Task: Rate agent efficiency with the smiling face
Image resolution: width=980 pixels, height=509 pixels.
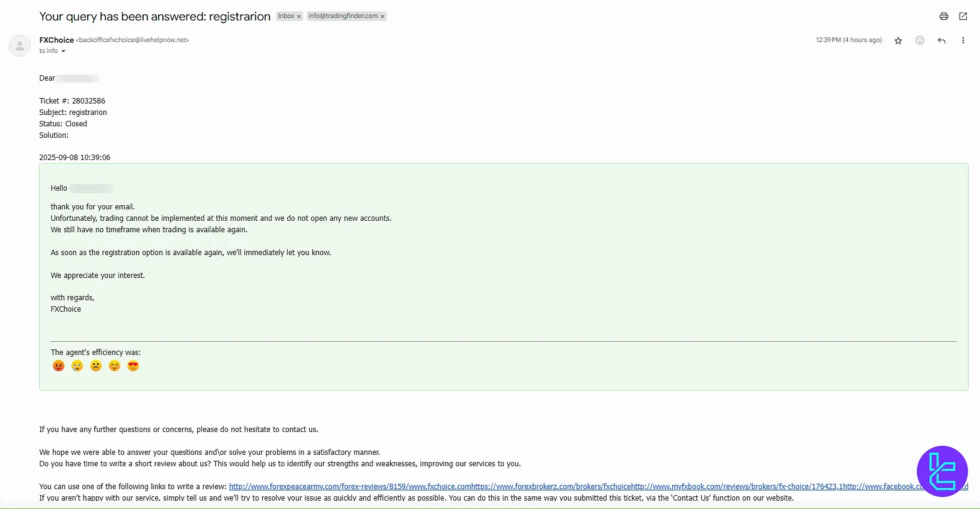Action: [x=114, y=366]
